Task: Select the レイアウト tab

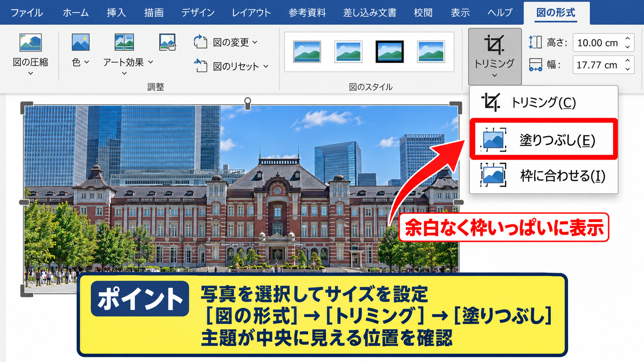Action: 251,13
